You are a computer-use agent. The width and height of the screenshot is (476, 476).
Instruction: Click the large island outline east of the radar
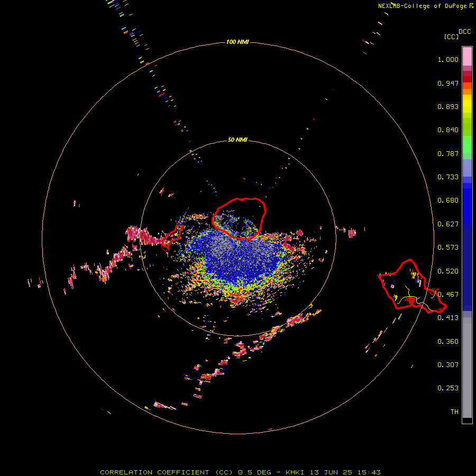[411, 286]
